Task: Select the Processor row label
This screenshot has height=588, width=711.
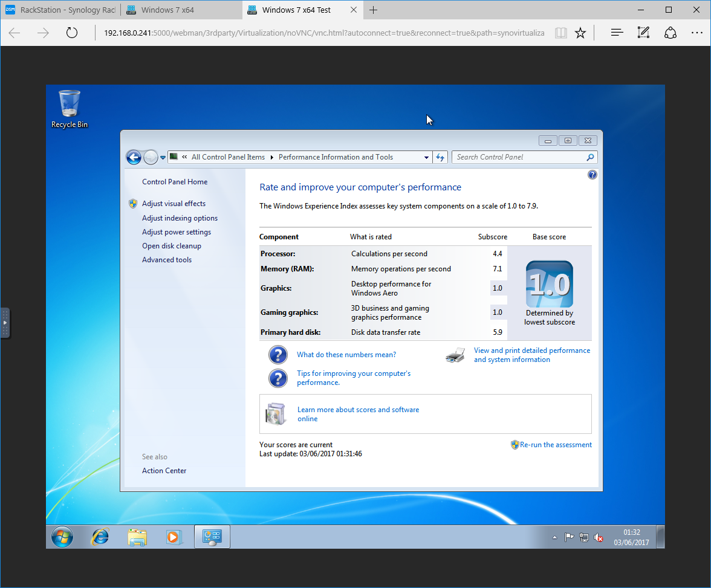Action: (278, 254)
